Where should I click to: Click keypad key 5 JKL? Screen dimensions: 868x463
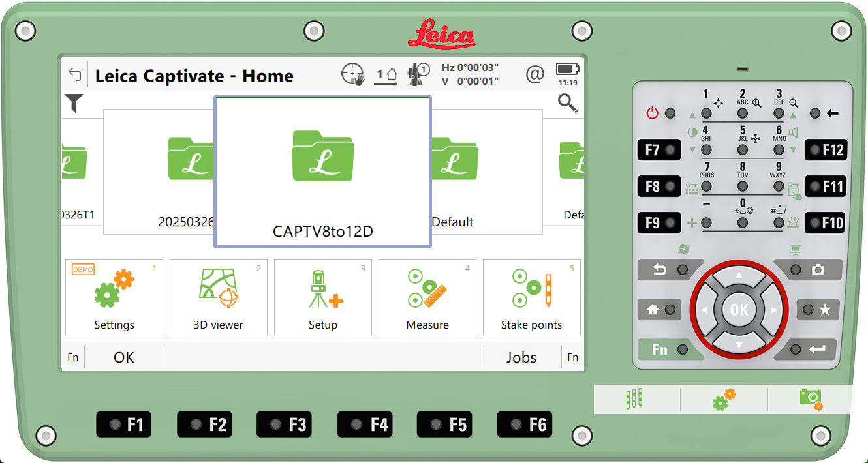[743, 150]
